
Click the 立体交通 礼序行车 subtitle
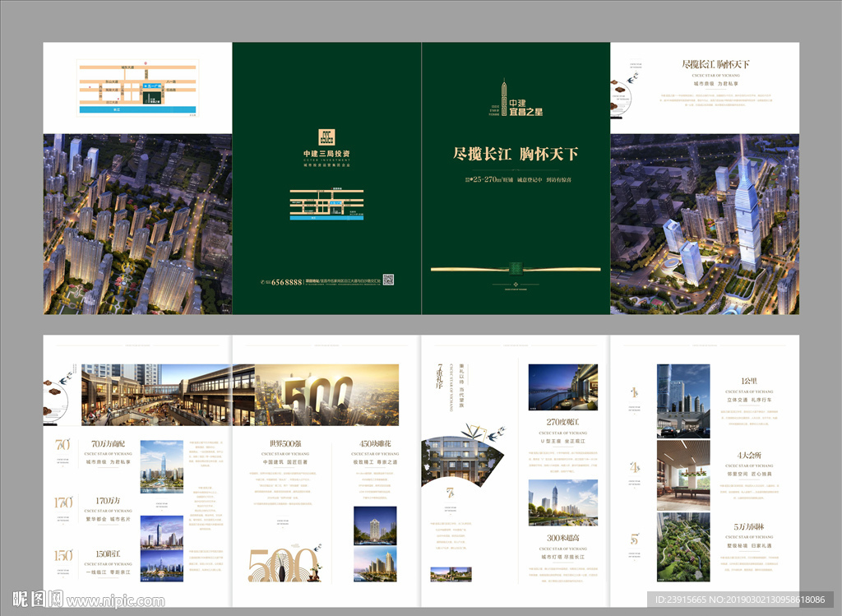pos(749,400)
